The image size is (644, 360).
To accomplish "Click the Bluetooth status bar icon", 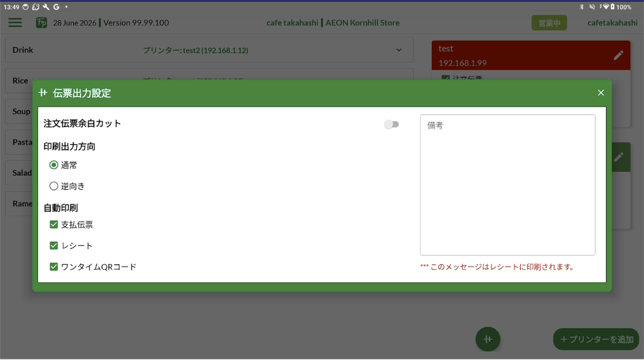I will click(582, 7).
